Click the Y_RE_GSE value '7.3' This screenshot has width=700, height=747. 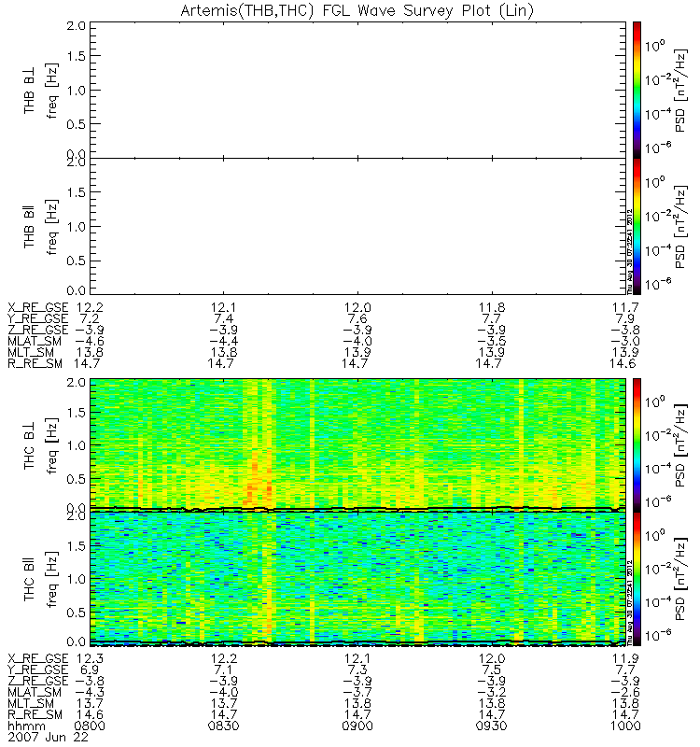tap(357, 669)
